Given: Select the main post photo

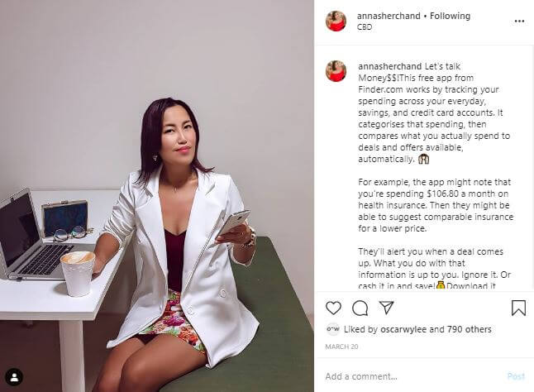Looking at the screenshot, I should (x=157, y=196).
